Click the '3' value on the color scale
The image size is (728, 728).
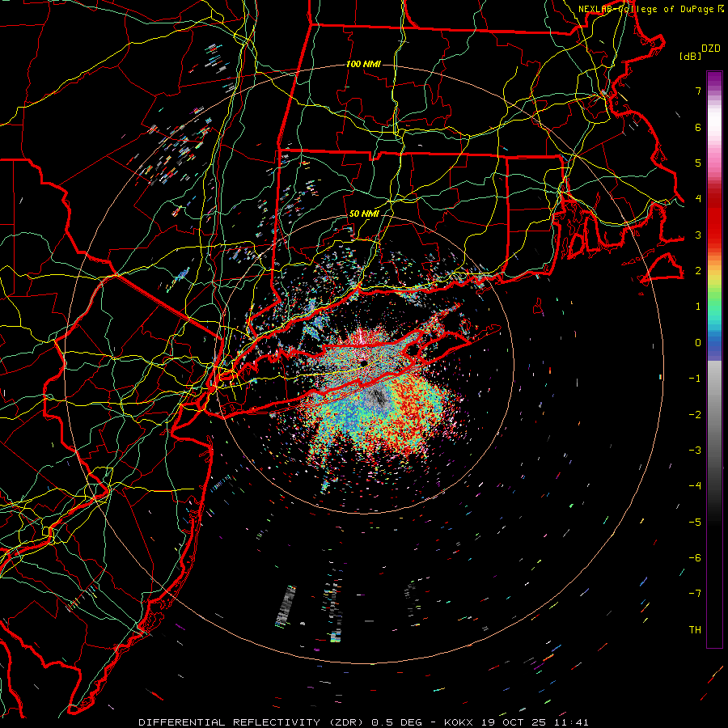point(698,235)
